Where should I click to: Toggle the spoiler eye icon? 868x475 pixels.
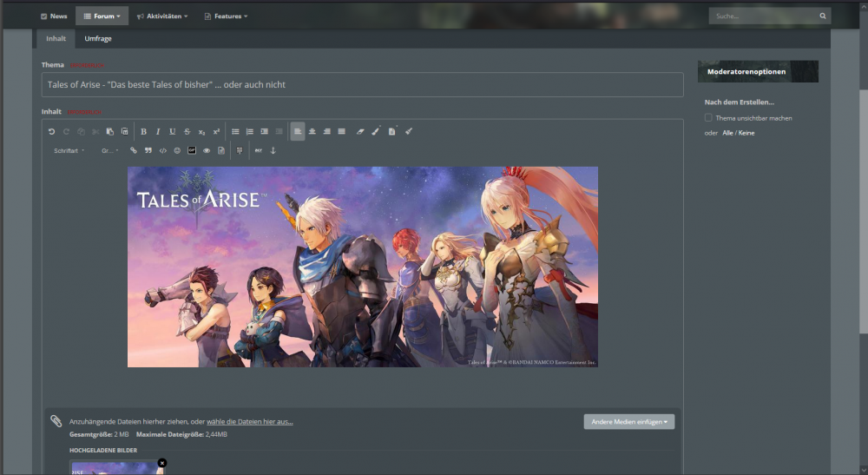click(x=207, y=150)
